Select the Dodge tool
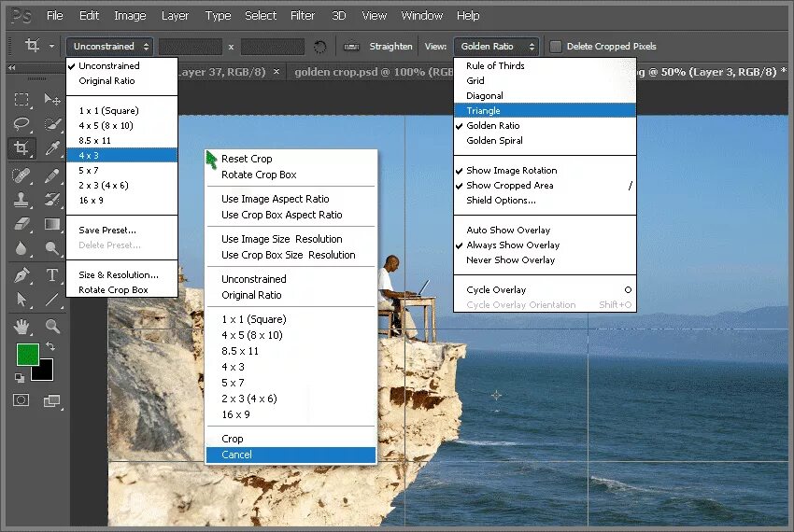This screenshot has height=532, width=794. pos(51,248)
